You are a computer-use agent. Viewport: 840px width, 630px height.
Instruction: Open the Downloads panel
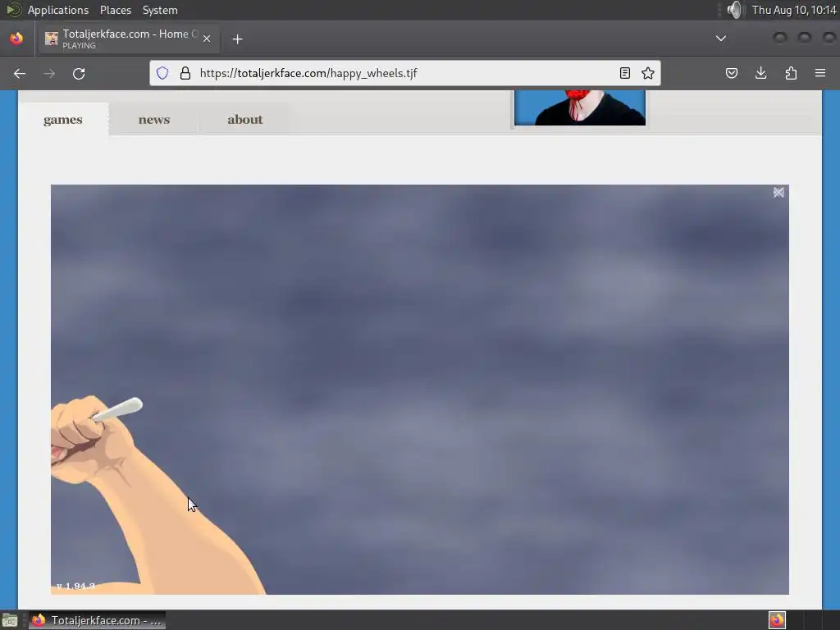tap(760, 73)
